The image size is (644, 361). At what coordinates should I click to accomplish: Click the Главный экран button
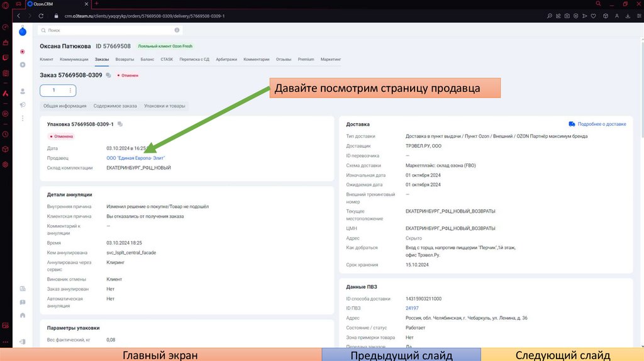coord(160,355)
